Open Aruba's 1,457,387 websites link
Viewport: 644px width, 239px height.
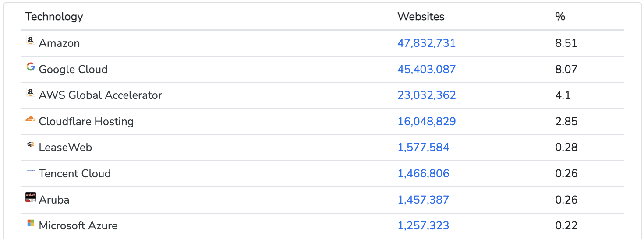pos(423,200)
